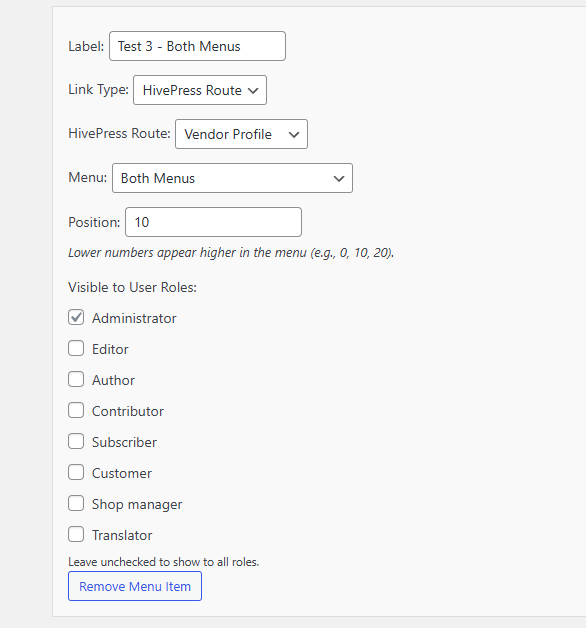Image resolution: width=586 pixels, height=628 pixels.
Task: Enable the Shop manager checkbox
Action: (76, 503)
